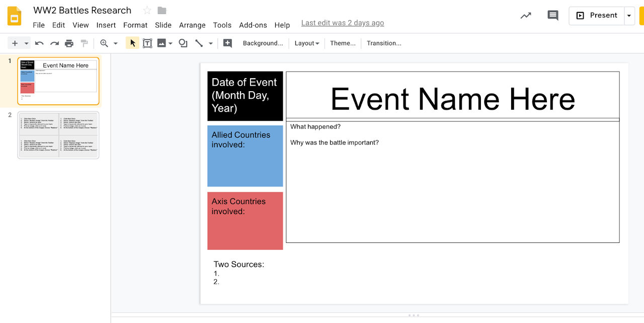Select the Text box tool
The height and width of the screenshot is (323, 644).
tap(147, 43)
